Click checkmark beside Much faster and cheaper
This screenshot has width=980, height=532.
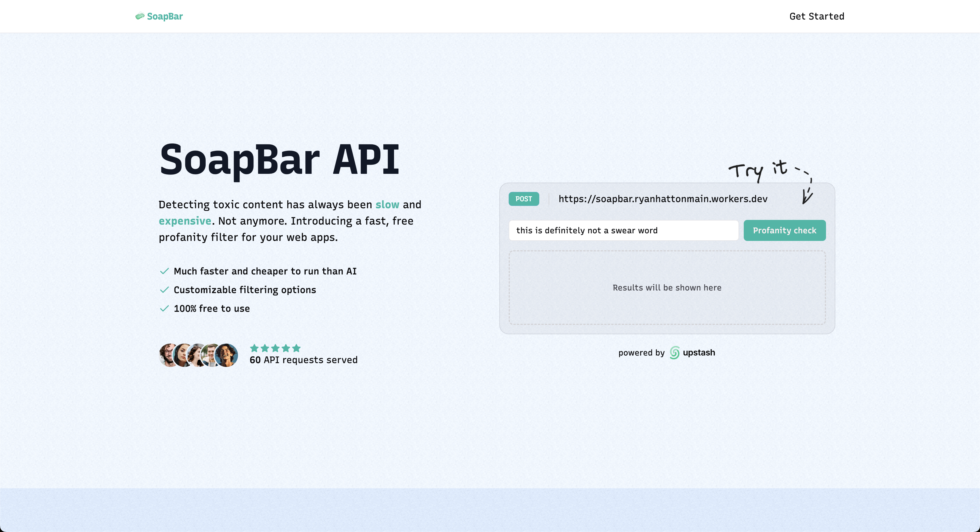[164, 271]
